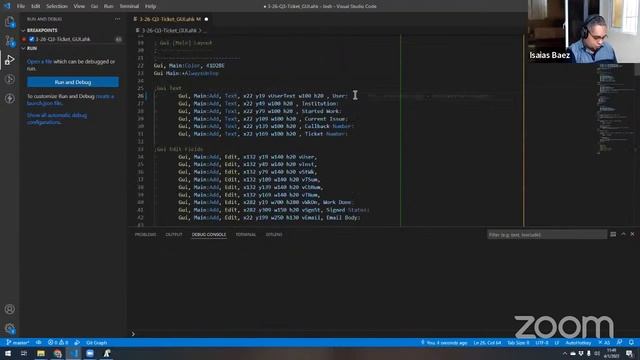
Task: Open the Go menu
Action: (94, 6)
